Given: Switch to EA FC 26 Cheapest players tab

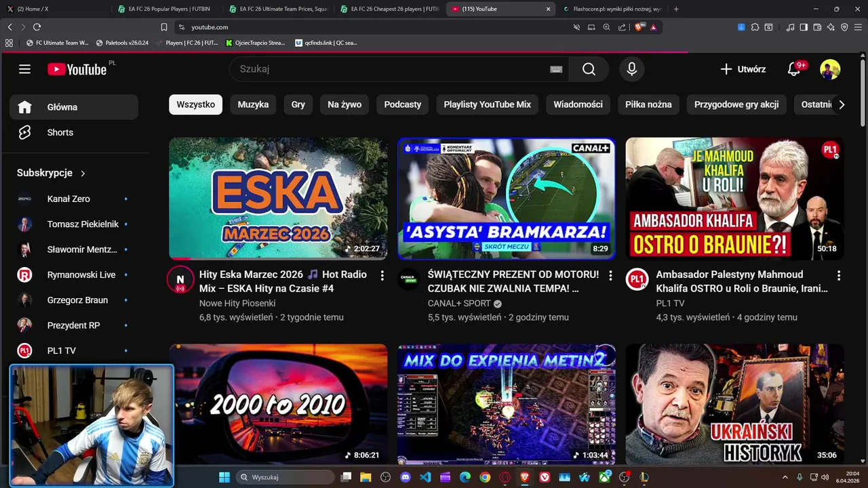Looking at the screenshot, I should pos(390,9).
